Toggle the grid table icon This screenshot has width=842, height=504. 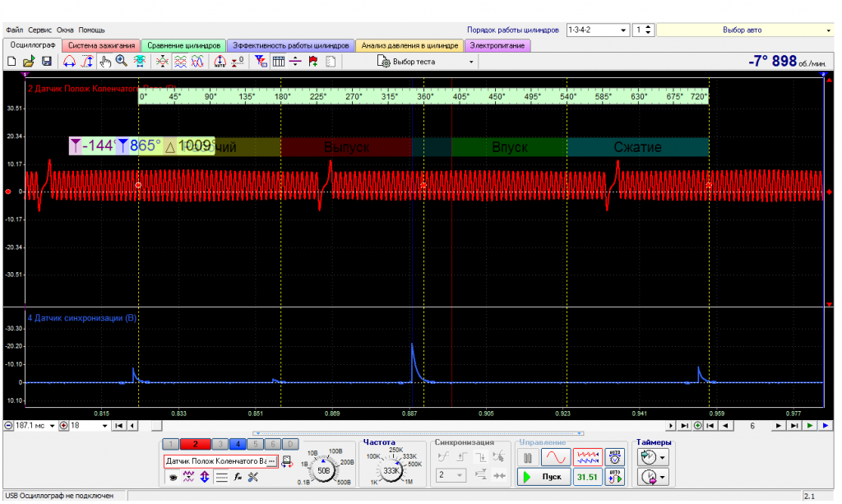coord(278,61)
